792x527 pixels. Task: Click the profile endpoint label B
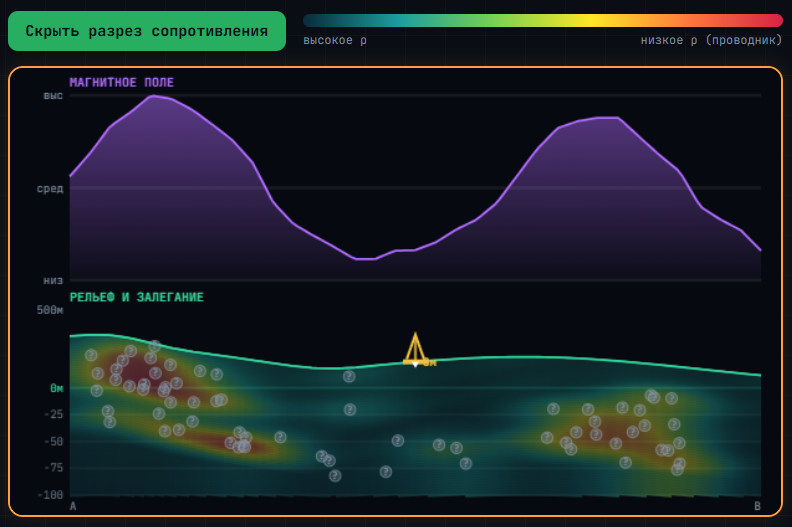[757, 506]
